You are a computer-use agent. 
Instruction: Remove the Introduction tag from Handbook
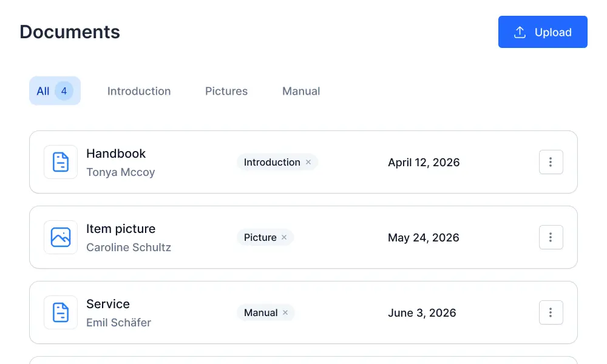(x=308, y=162)
